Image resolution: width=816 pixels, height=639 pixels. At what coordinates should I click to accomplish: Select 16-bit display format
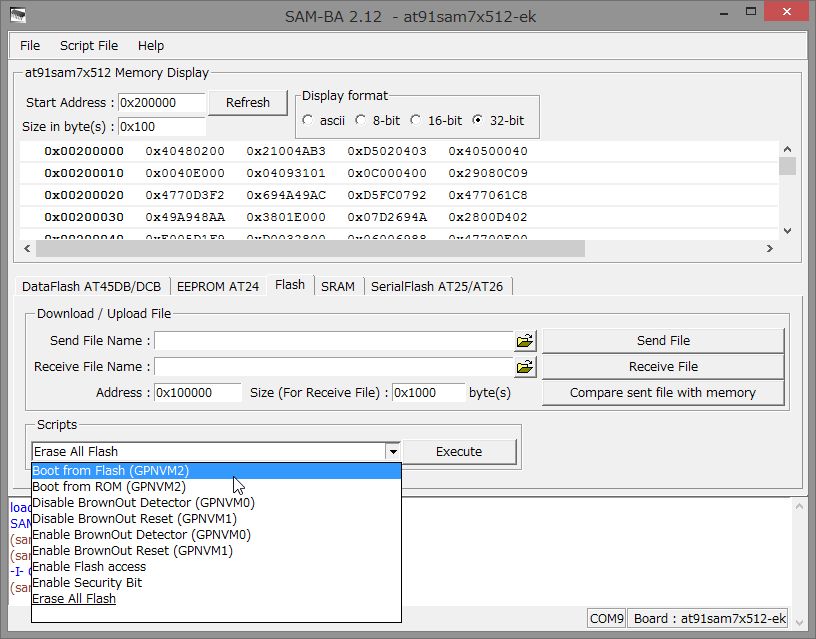415,120
